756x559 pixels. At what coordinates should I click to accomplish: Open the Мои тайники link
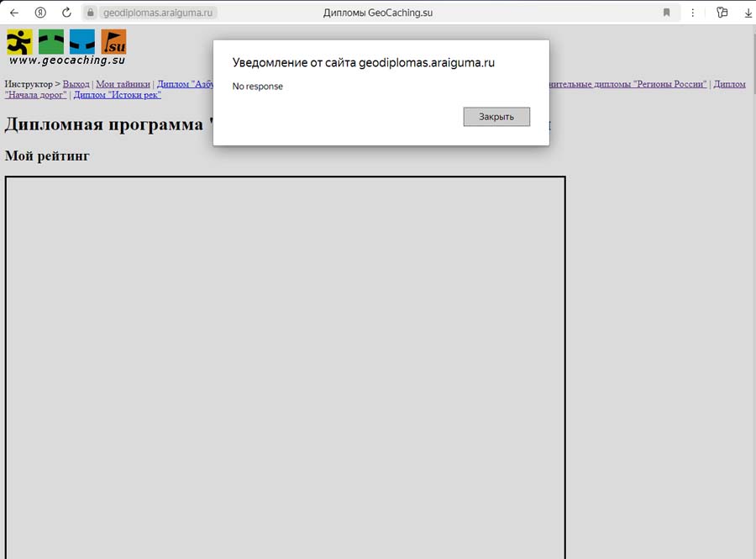(123, 84)
